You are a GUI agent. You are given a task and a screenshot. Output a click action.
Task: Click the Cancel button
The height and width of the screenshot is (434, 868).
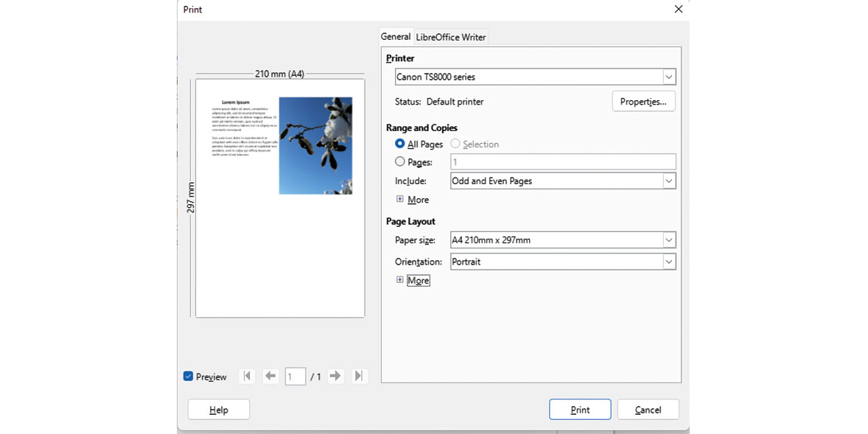(x=648, y=410)
